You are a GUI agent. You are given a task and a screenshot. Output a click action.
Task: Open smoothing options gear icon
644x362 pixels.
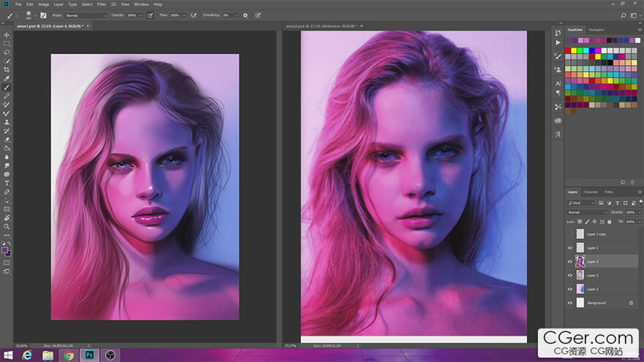tap(246, 15)
